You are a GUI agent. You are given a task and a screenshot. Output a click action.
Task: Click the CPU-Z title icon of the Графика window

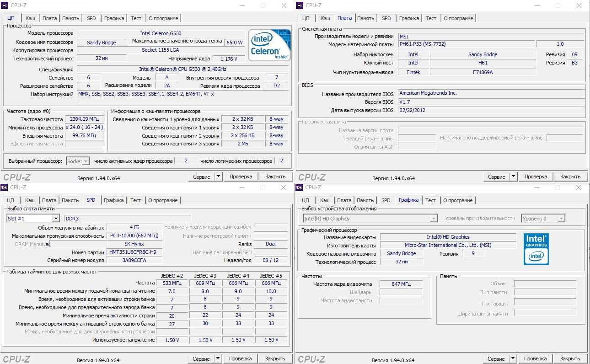coord(300,187)
